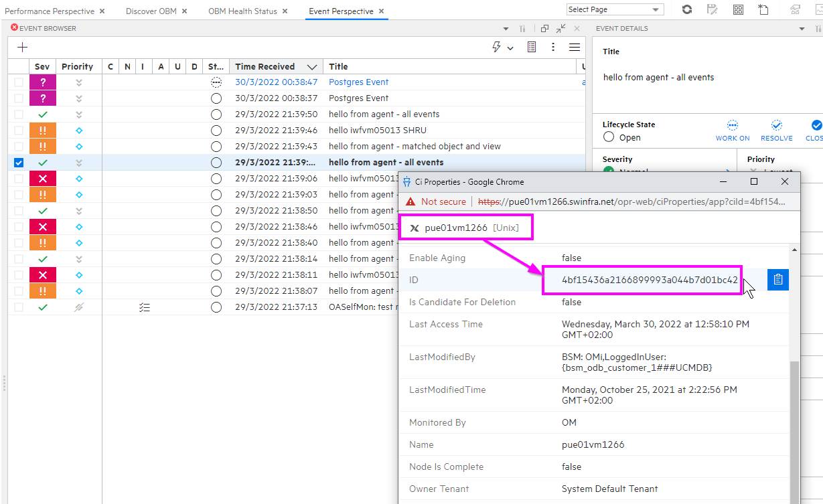Click major severity icon of 21:39:46 event
Screen dimensions: 823x504
[x=43, y=131]
